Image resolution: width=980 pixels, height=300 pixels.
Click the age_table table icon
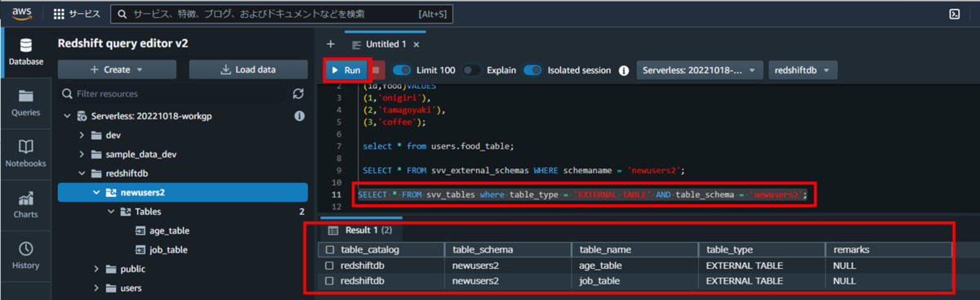[140, 231]
